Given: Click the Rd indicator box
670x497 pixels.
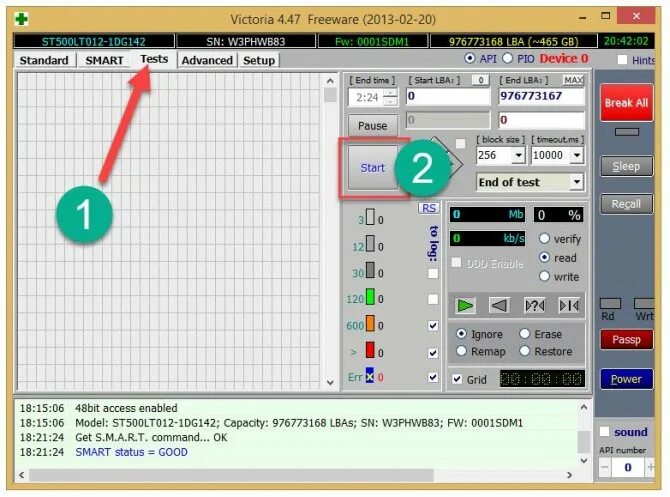Looking at the screenshot, I should click(610, 303).
